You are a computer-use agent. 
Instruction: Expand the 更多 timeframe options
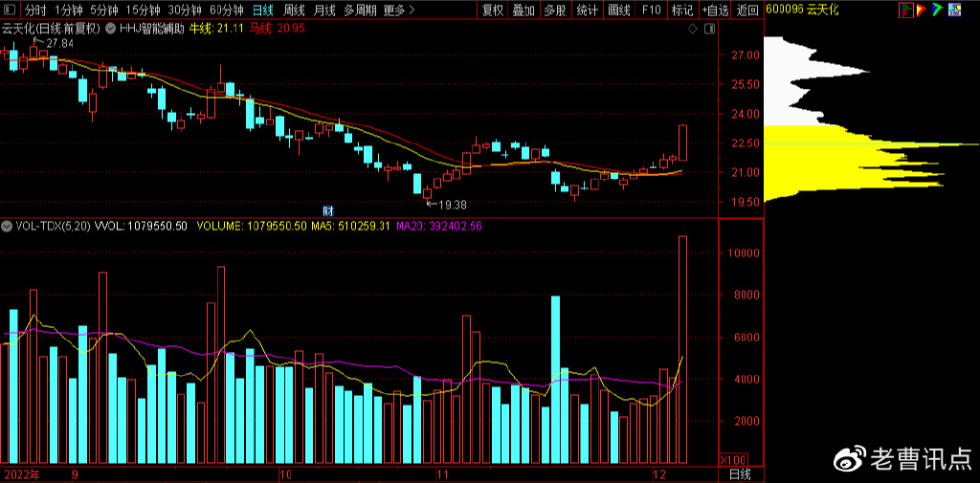(394, 11)
